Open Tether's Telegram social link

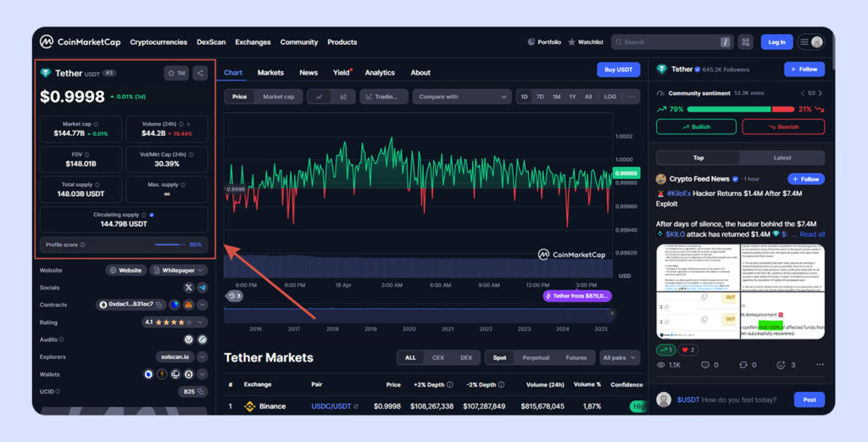202,288
